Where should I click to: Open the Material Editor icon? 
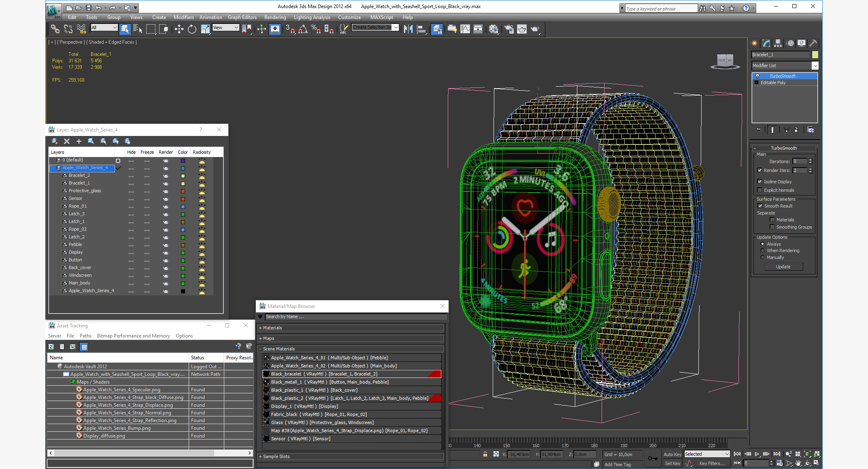494,29
